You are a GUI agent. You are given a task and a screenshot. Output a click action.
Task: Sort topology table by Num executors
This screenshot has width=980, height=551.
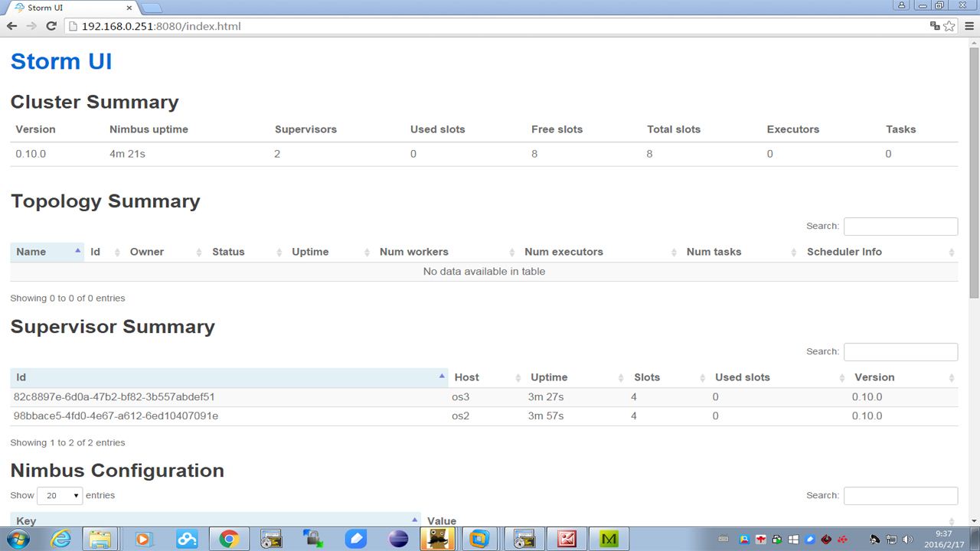click(599, 252)
